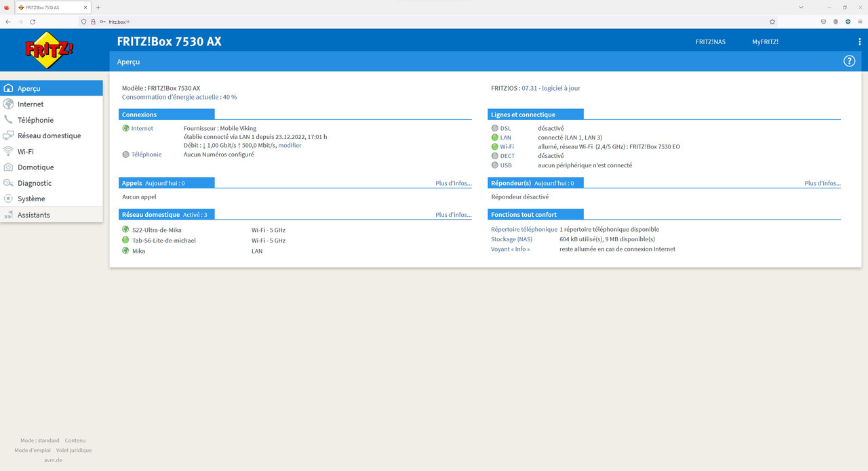Open the help question mark icon
Viewport: 868px width, 471px height.
[849, 61]
